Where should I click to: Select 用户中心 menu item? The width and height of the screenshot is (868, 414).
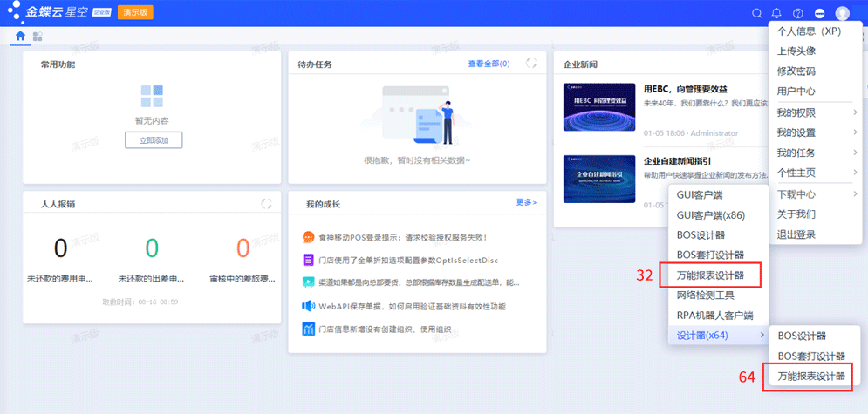click(x=816, y=92)
